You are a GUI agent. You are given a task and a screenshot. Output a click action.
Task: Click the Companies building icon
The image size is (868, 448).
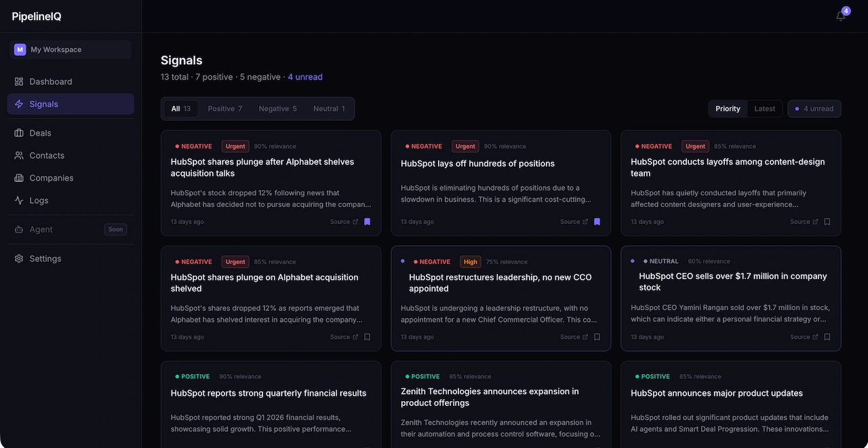19,178
